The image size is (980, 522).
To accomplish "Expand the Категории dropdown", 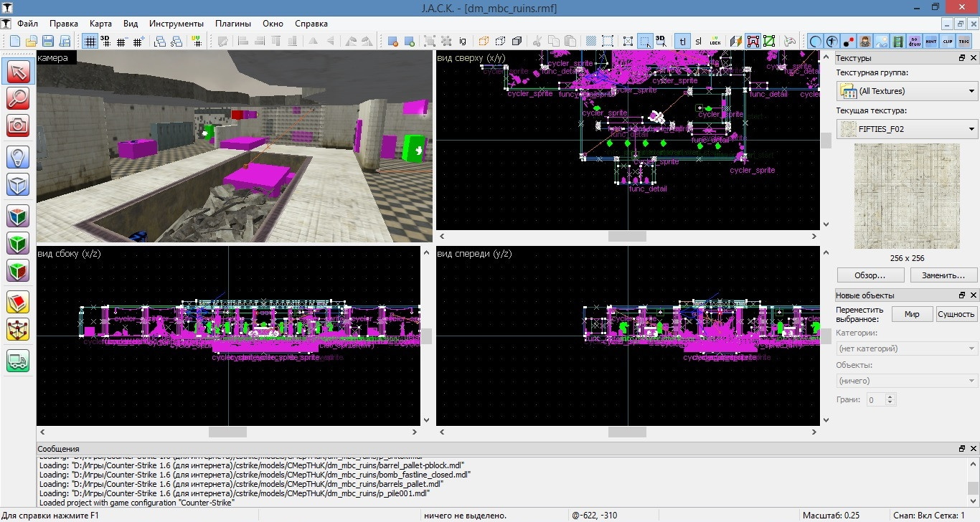I will pos(971,348).
